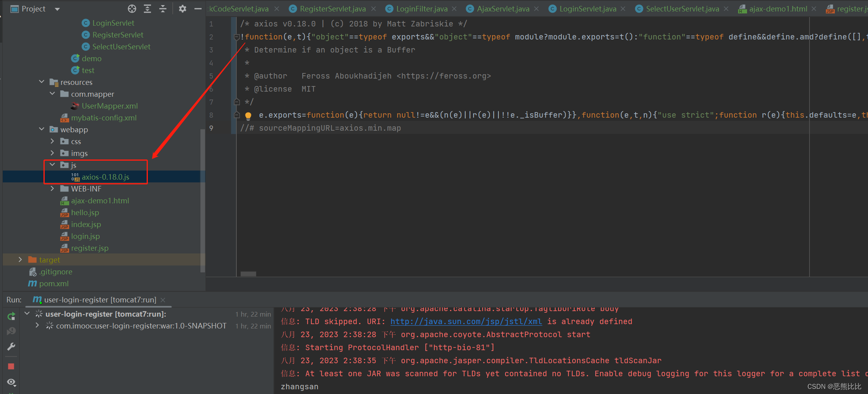Expand the target folder
The image size is (868, 394).
20,259
